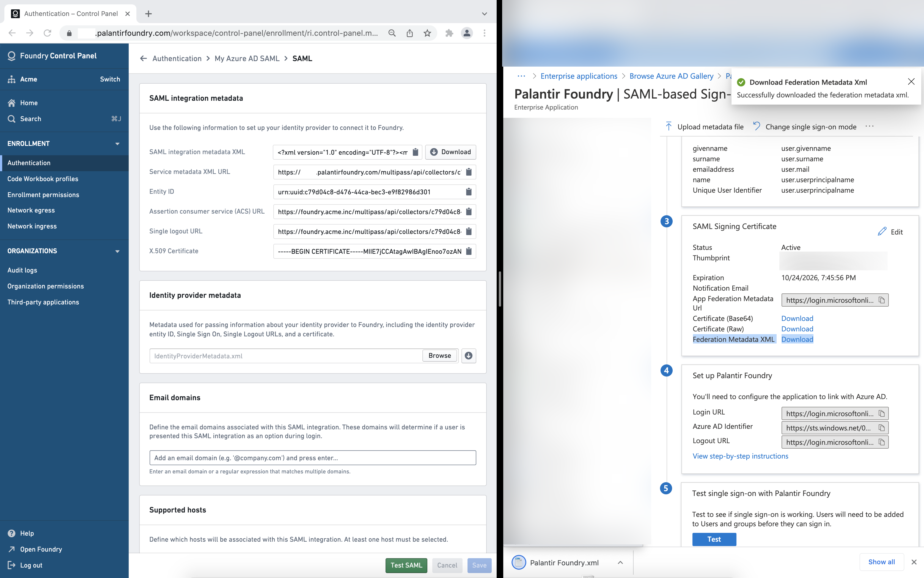The width and height of the screenshot is (924, 578).
Task: Open Audit logs page
Action: pos(22,270)
